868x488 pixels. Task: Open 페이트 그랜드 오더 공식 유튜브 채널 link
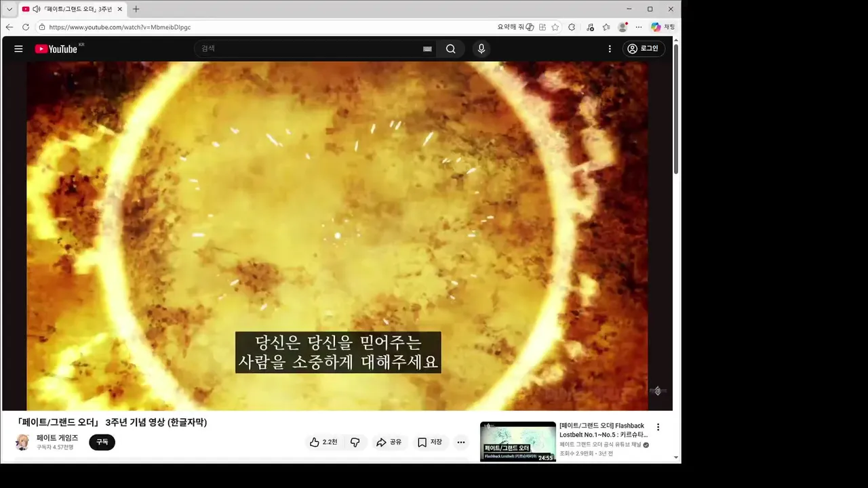(x=600, y=445)
